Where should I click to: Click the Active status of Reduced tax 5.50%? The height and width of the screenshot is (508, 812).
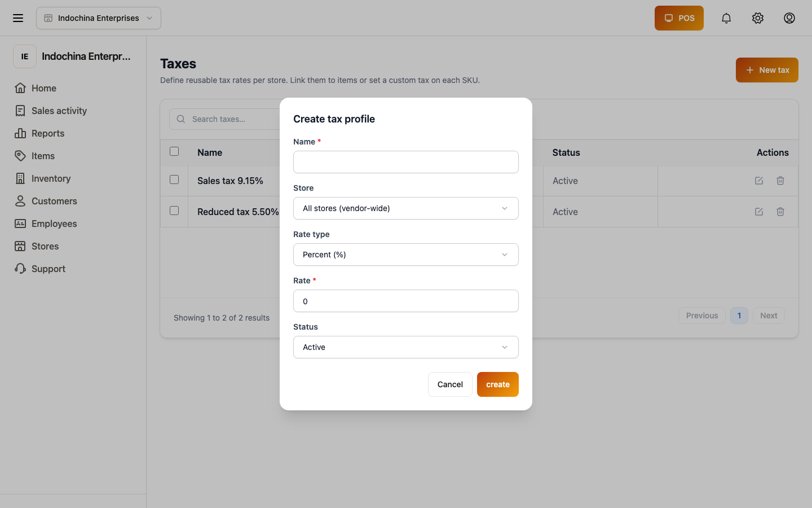tap(565, 212)
